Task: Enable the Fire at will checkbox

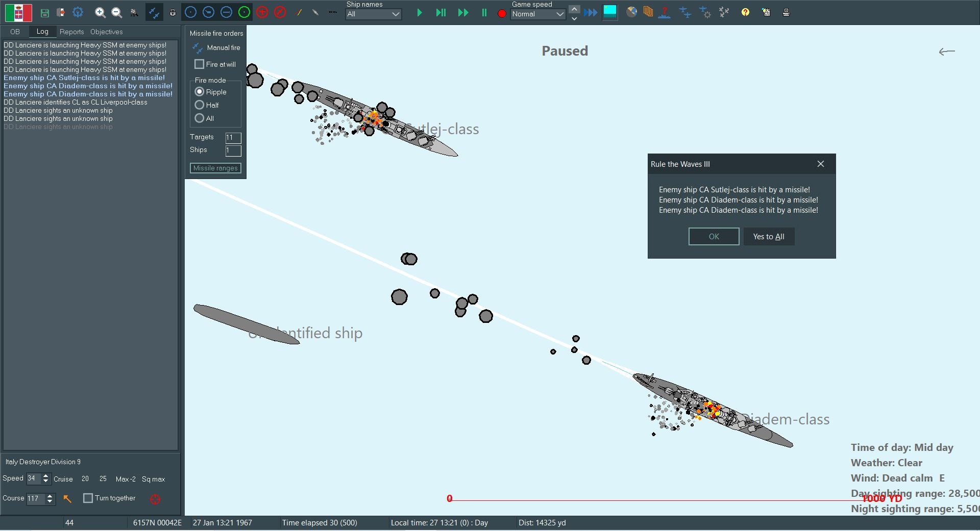Action: (x=200, y=64)
